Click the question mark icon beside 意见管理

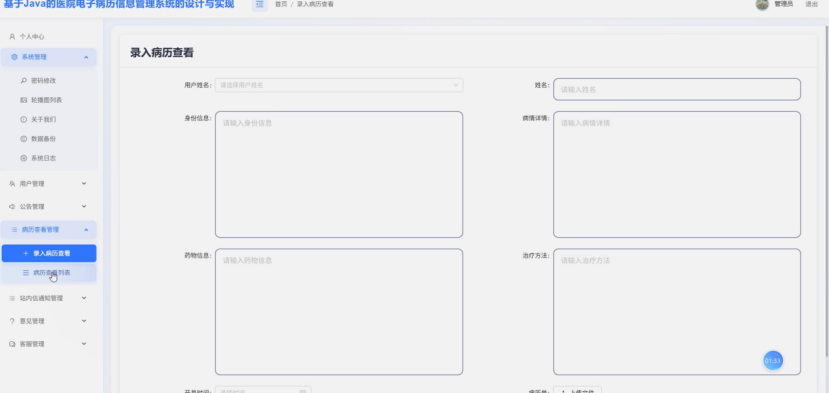click(x=12, y=321)
